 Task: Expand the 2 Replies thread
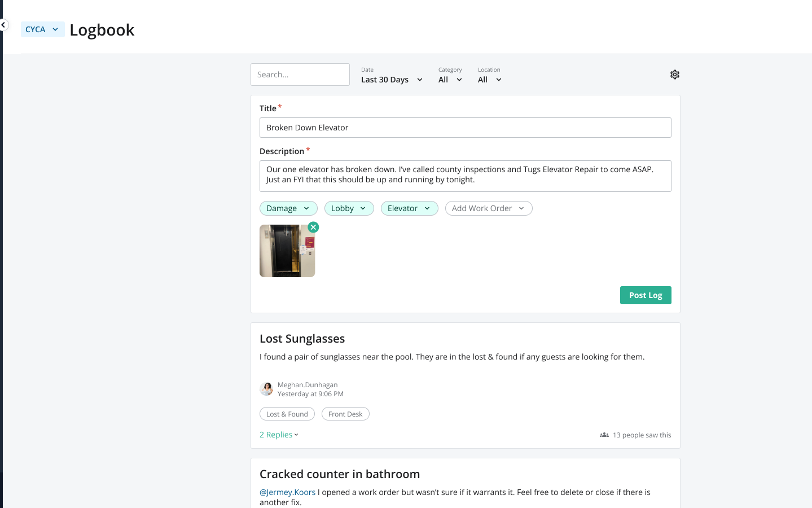pos(279,435)
